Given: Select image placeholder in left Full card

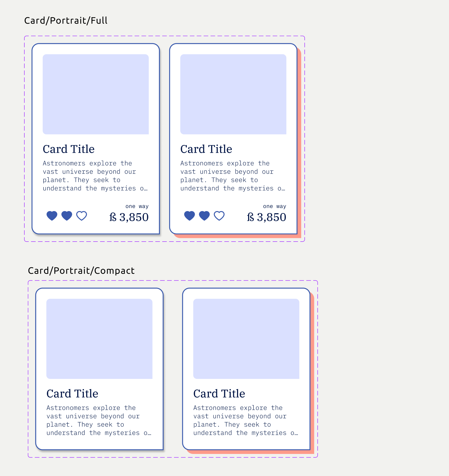Looking at the screenshot, I should click(96, 94).
